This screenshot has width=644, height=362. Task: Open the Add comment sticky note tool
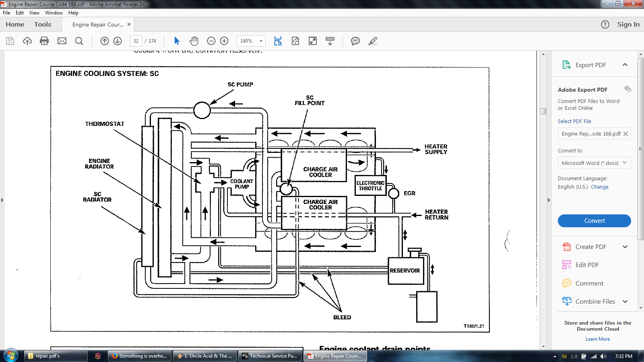pos(355,41)
